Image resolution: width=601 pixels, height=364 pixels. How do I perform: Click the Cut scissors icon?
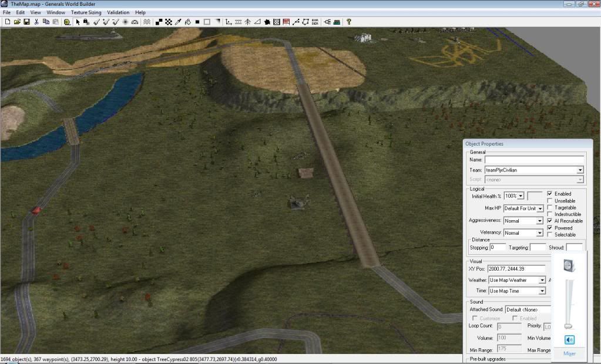pos(36,22)
